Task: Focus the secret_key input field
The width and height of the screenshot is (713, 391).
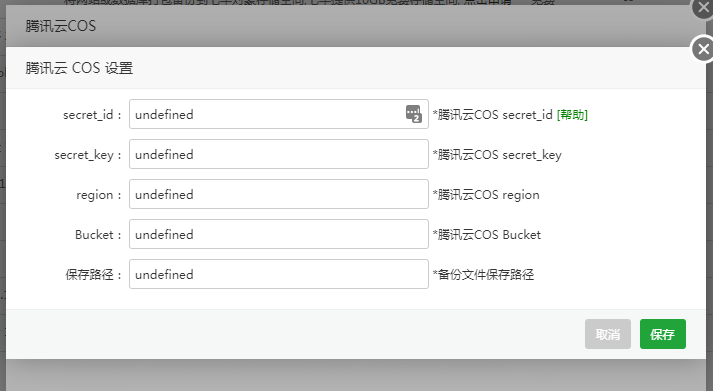Action: 279,154
